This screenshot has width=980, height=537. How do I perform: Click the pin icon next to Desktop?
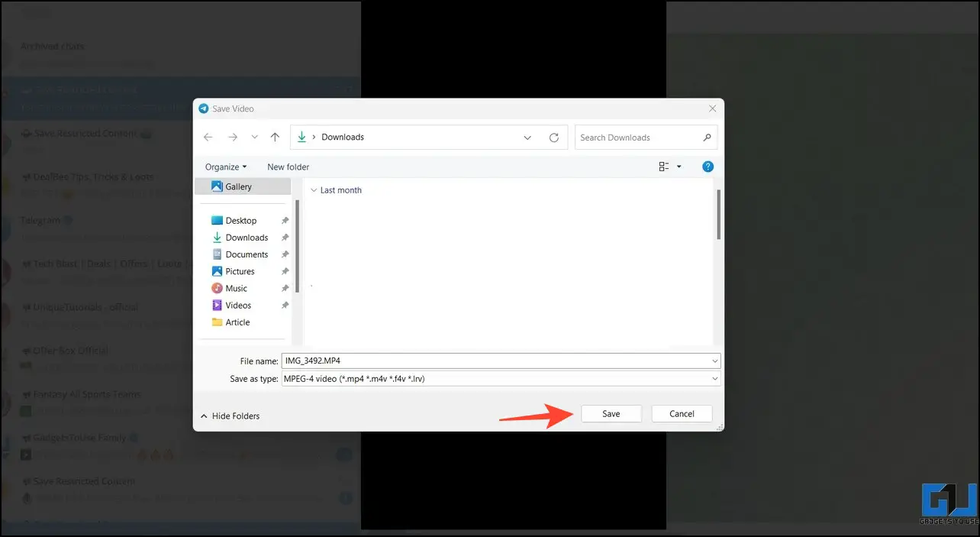285,221
